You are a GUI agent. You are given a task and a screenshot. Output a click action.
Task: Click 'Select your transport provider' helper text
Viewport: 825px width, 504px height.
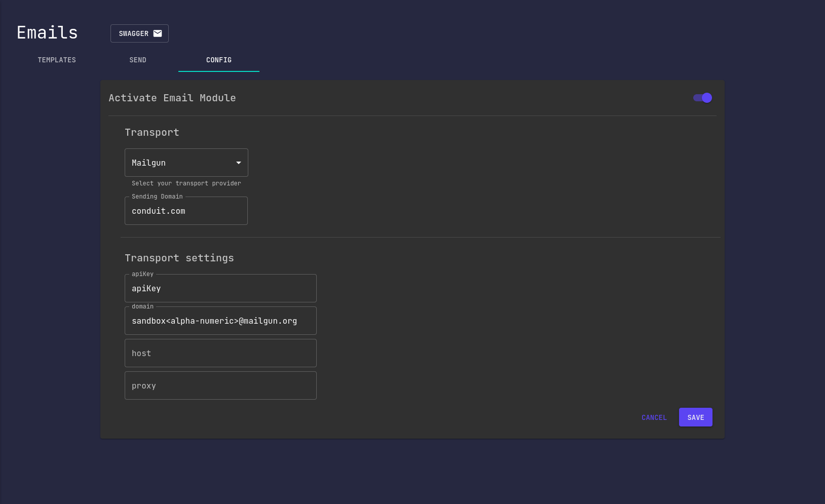186,183
